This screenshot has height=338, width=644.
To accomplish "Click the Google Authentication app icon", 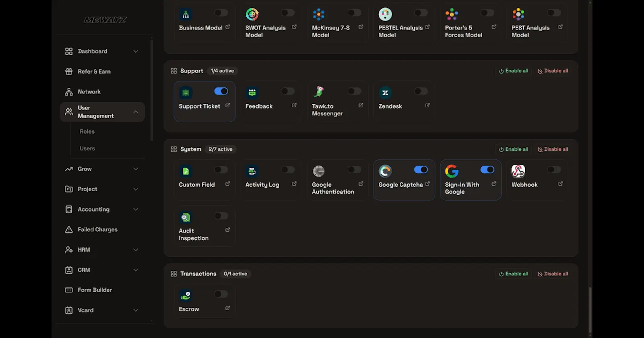I will pyautogui.click(x=319, y=171).
